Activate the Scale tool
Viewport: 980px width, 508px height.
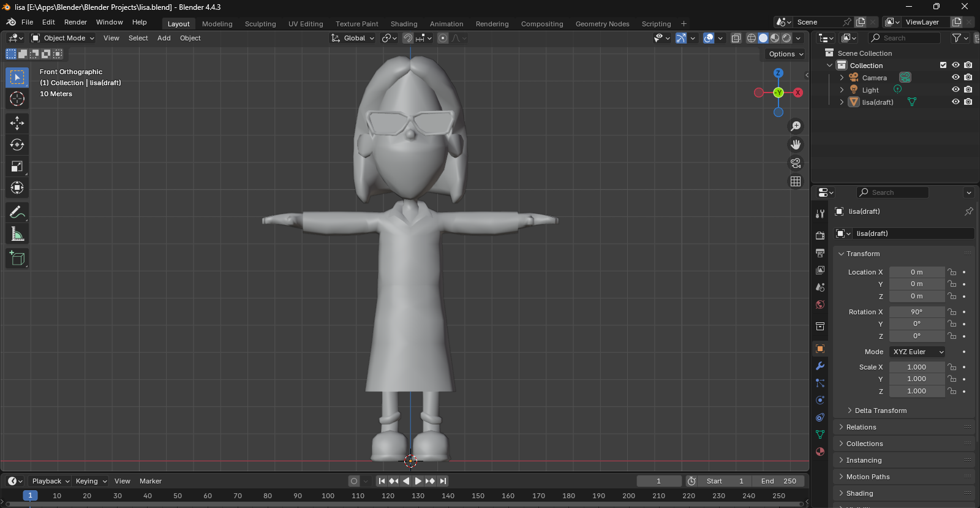(x=17, y=166)
